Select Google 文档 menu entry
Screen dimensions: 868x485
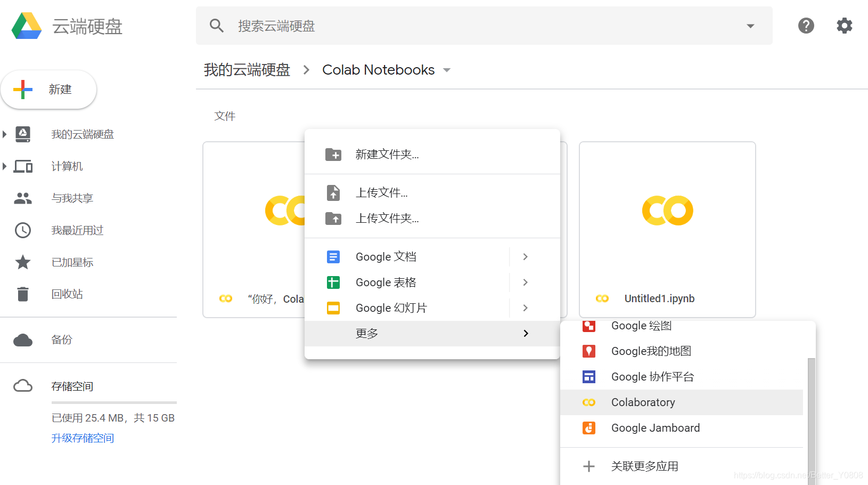[x=432, y=257]
